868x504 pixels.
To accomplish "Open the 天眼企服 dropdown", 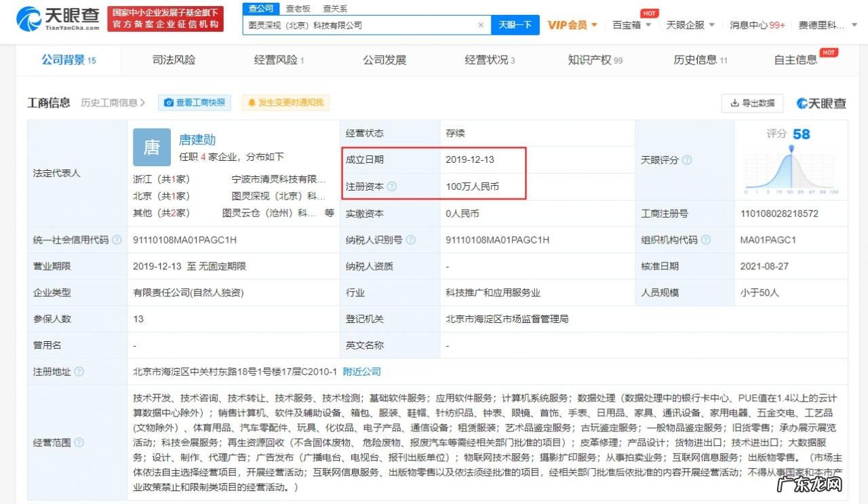I will (687, 24).
